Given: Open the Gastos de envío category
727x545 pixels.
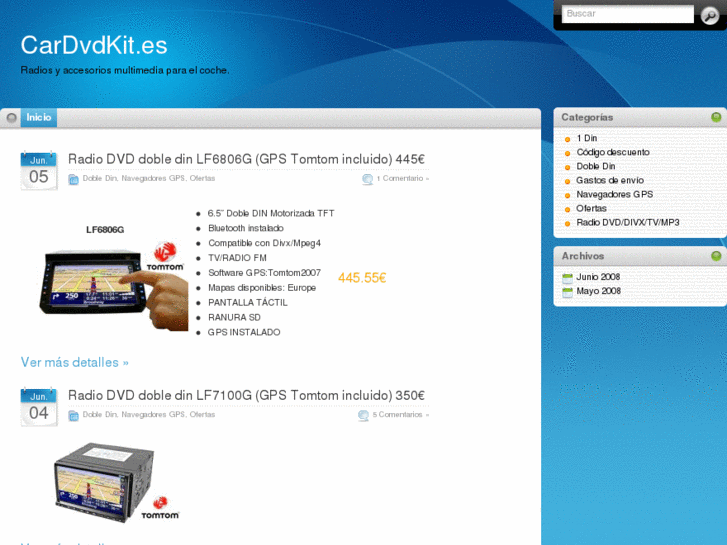Looking at the screenshot, I should tap(610, 180).
